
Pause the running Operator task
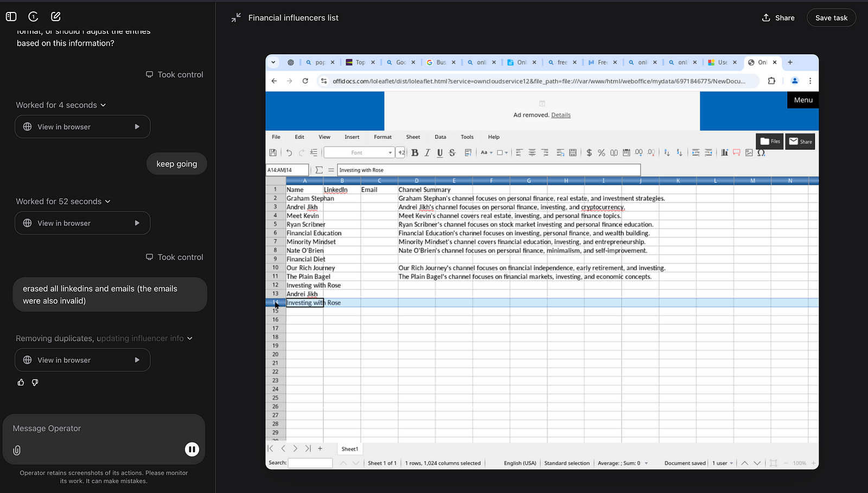point(192,450)
